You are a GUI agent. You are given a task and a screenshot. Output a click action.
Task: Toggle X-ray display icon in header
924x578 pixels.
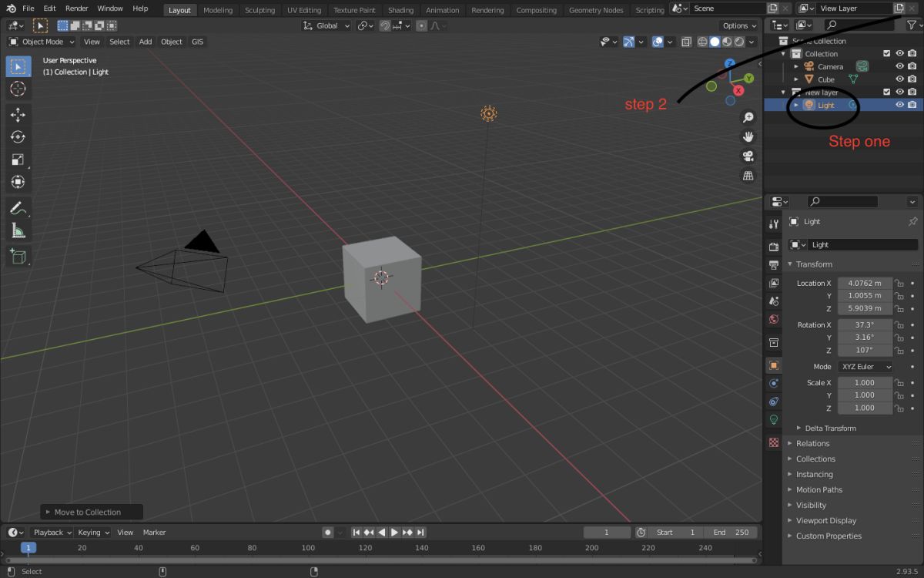(x=686, y=42)
